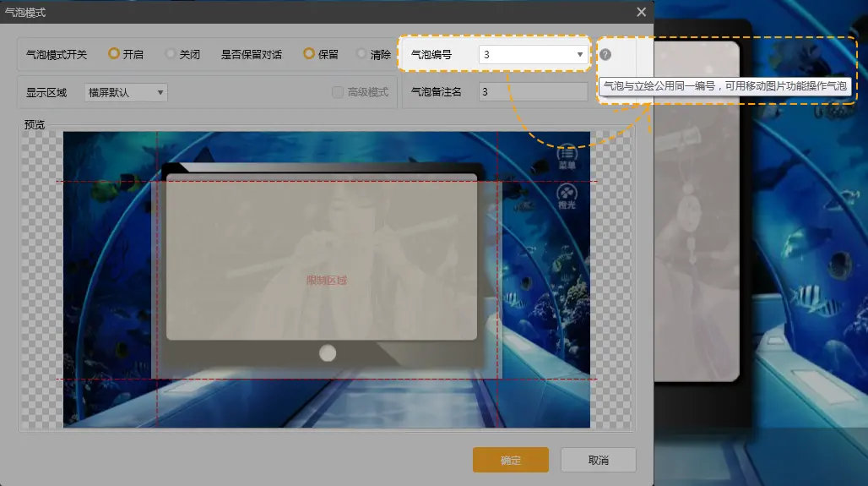The height and width of the screenshot is (486, 868).
Task: Click into the 气泡备注名 text field
Action: pos(533,92)
